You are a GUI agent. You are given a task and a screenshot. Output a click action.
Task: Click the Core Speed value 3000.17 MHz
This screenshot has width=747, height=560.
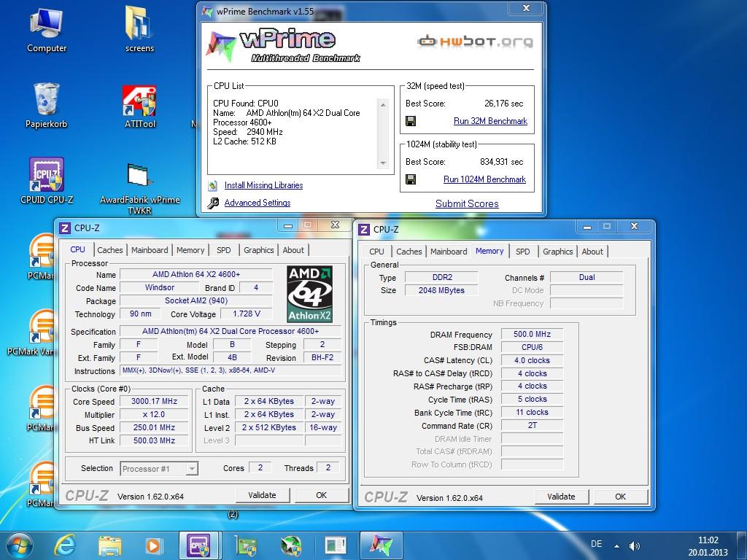(154, 402)
